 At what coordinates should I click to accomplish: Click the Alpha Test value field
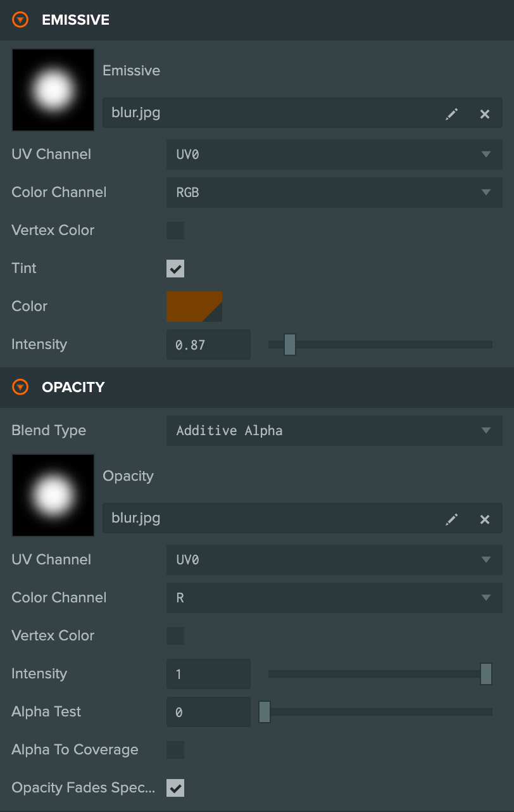(x=208, y=712)
